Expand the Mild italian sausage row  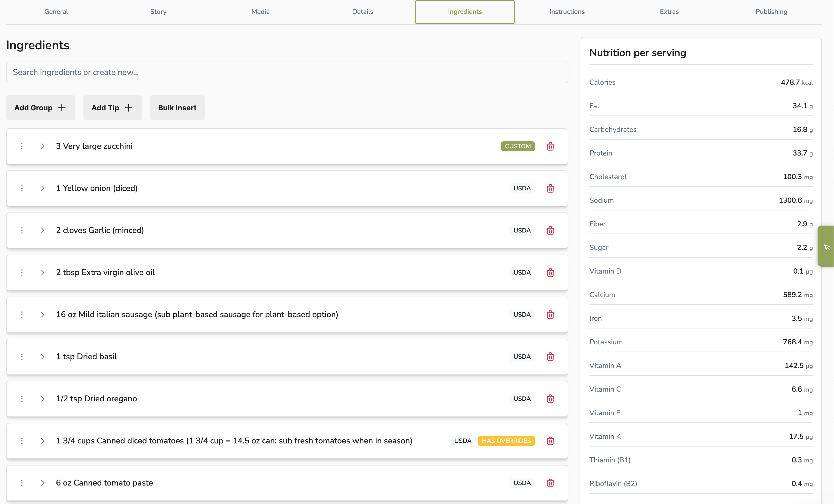point(43,314)
